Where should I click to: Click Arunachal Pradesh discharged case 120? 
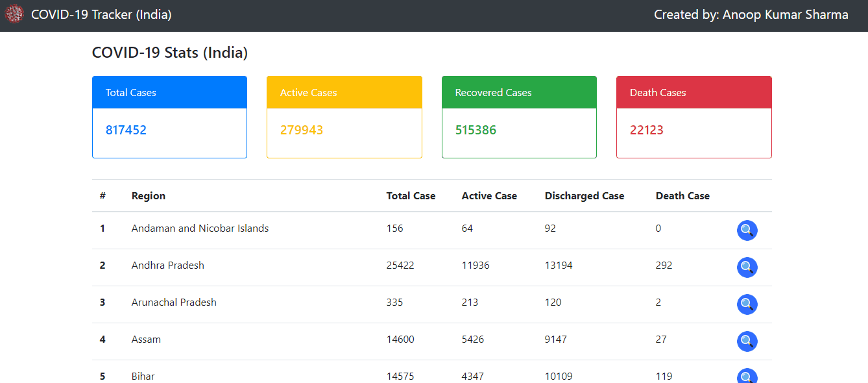553,303
